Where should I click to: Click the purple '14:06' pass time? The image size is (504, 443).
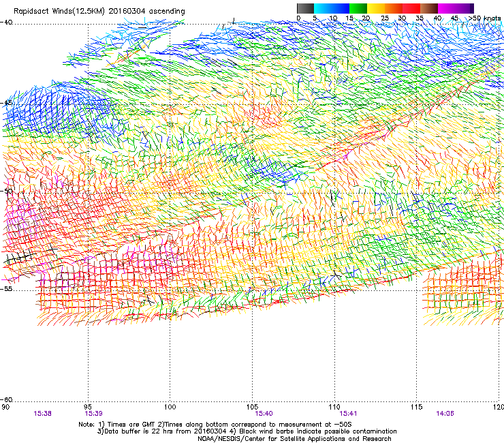pyautogui.click(x=445, y=414)
